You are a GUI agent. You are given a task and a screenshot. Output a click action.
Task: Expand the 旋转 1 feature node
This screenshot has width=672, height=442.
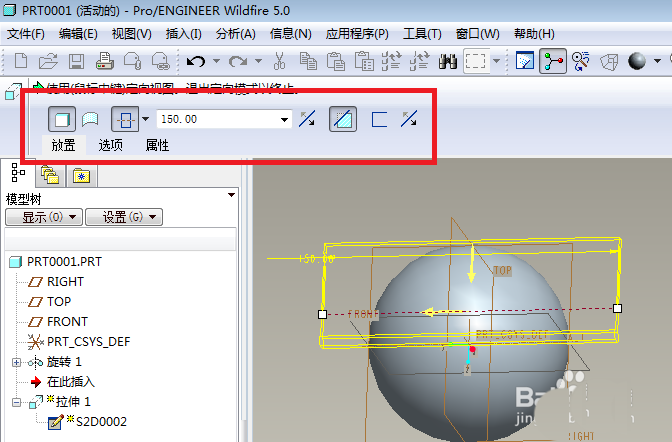16,362
